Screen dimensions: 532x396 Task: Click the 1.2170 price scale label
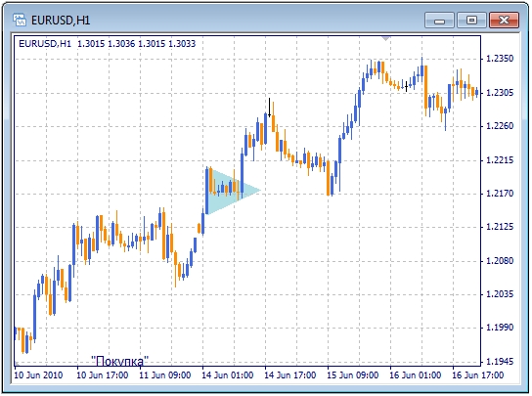500,194
